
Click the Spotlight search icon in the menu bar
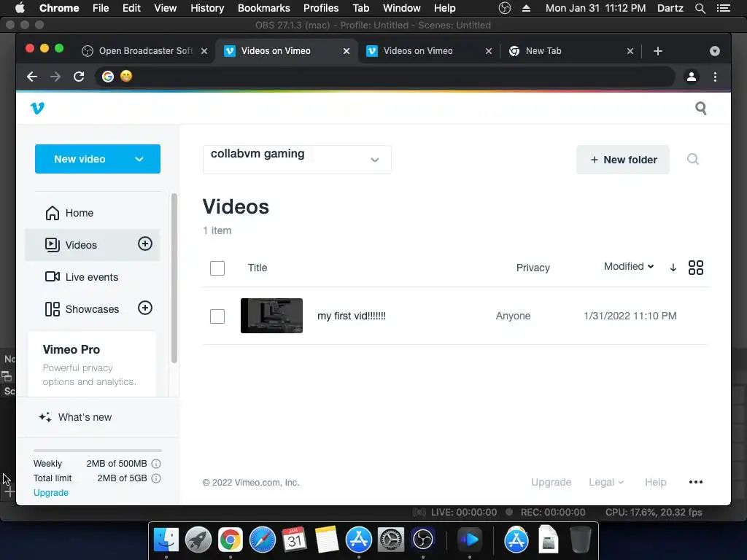pyautogui.click(x=700, y=8)
